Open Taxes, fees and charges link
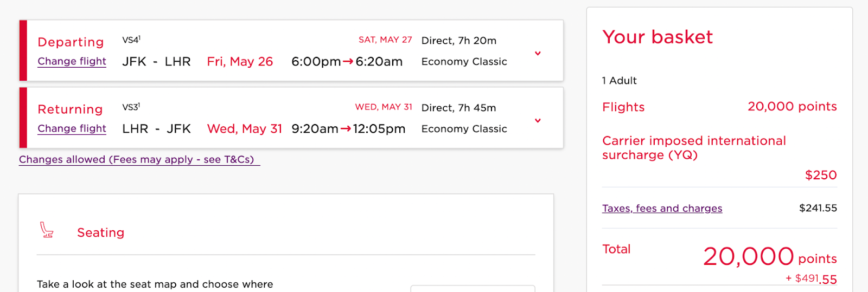 click(x=662, y=208)
